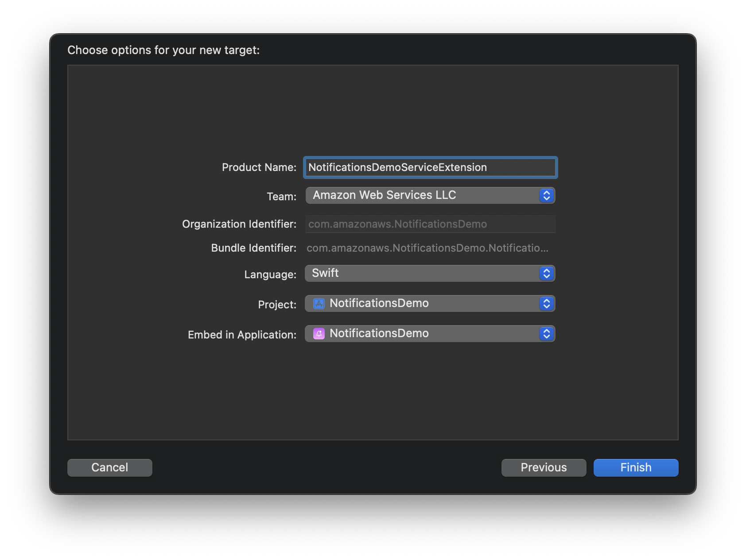Click the Product Name text field

[x=430, y=167]
